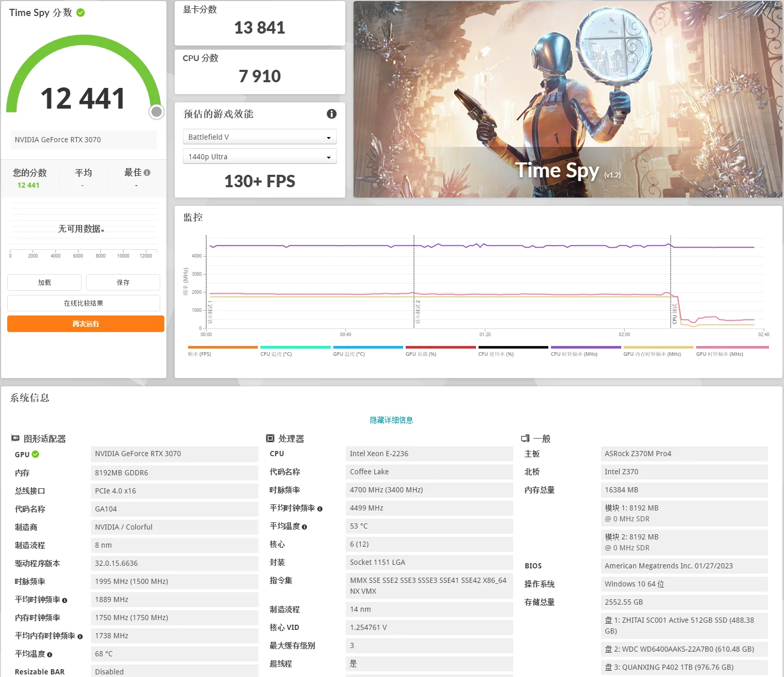Screen dimensions: 784x677
Task: Open the 1440p Ultra resolution dropdown
Action: 259,157
